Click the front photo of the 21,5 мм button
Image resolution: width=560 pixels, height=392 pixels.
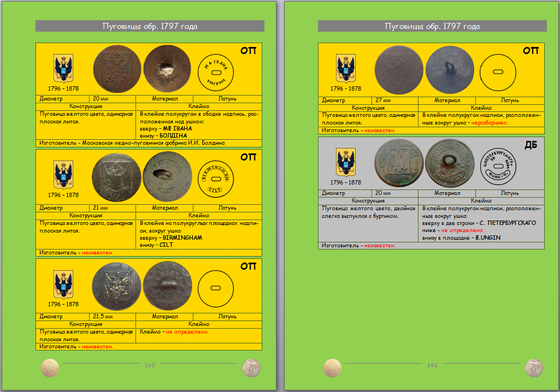click(116, 285)
